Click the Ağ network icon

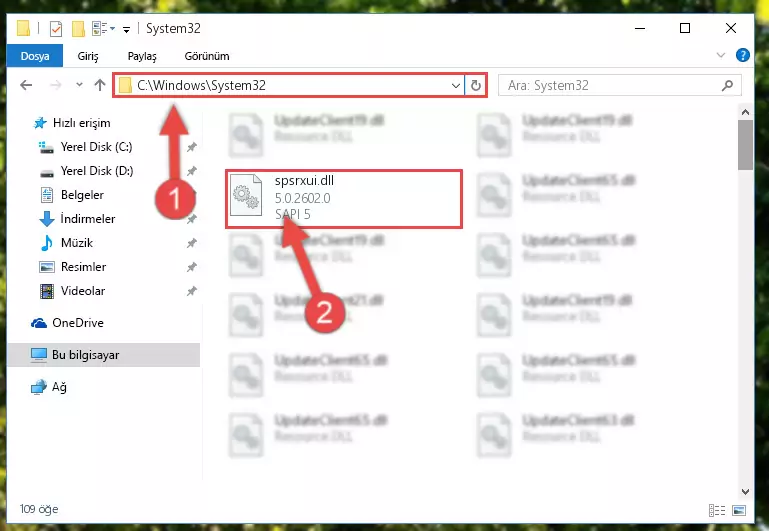39,387
